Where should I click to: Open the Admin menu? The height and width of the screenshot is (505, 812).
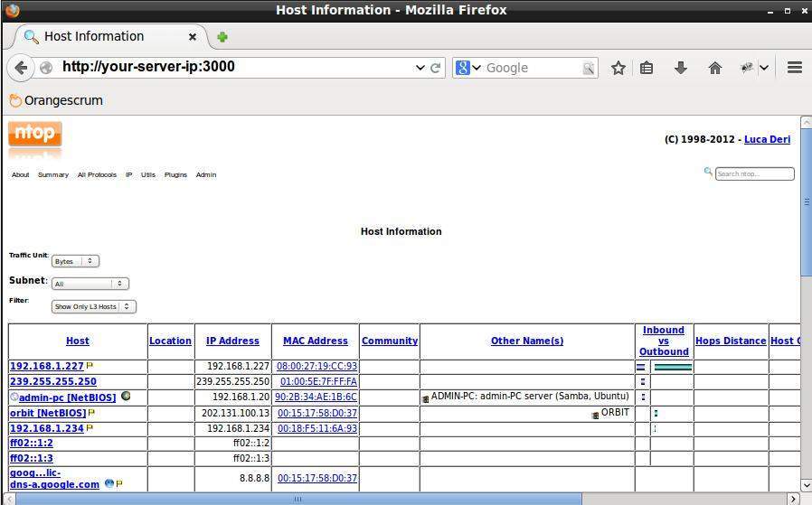tap(206, 175)
